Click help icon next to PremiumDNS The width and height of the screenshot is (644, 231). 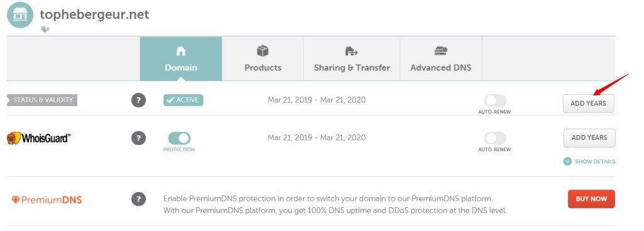point(138,200)
